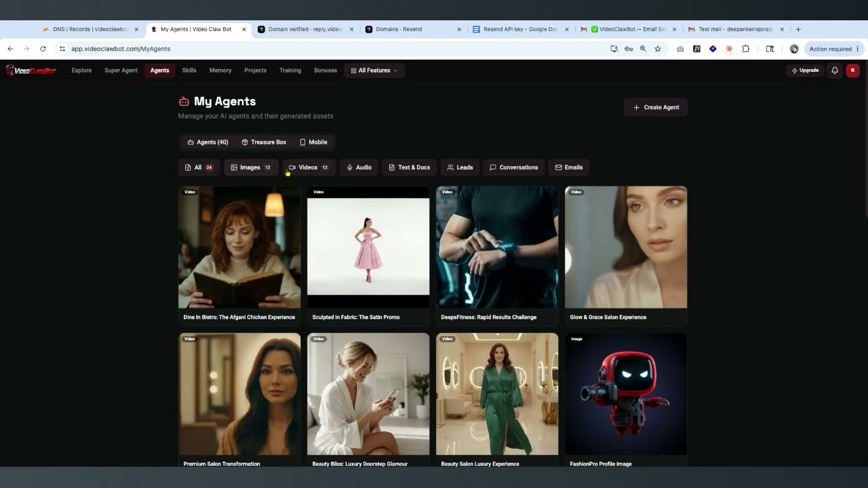
Task: Open the camera screenshot extension
Action: [x=680, y=49]
